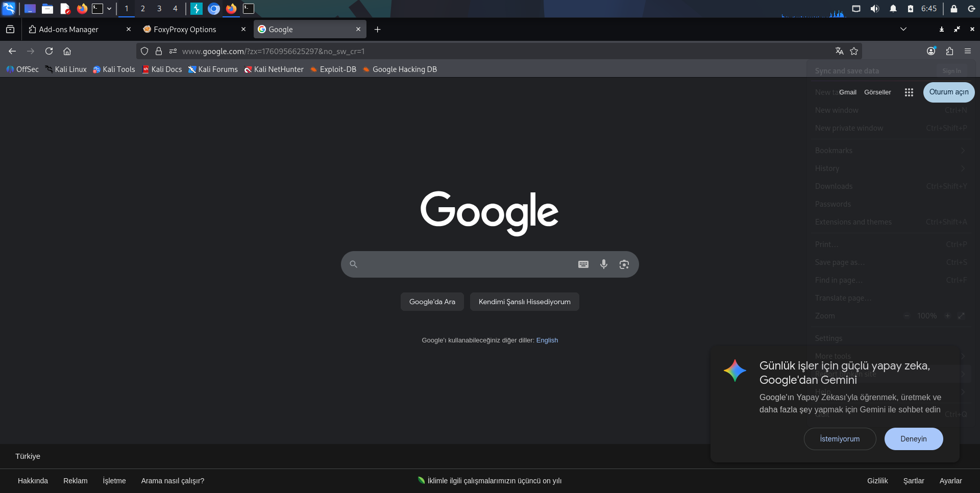The width and height of the screenshot is (980, 493).
Task: Click the volume icon in the system tray
Action: point(875,9)
